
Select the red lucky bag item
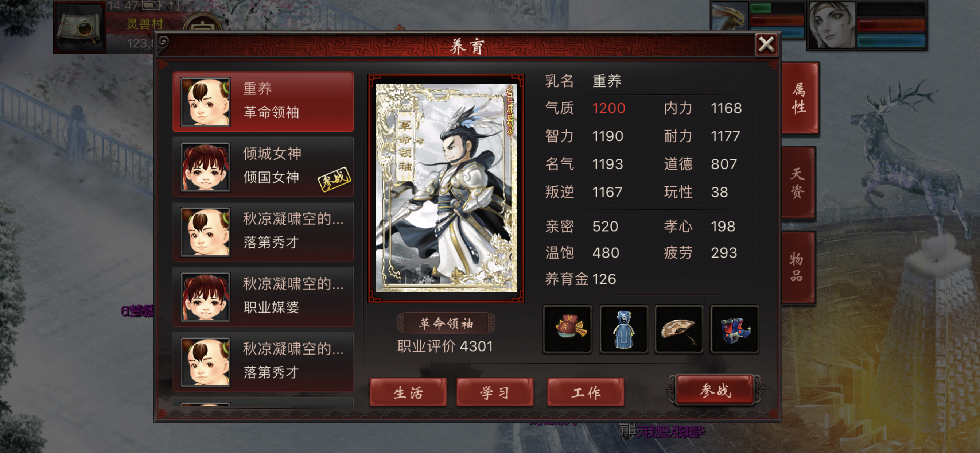tap(567, 329)
